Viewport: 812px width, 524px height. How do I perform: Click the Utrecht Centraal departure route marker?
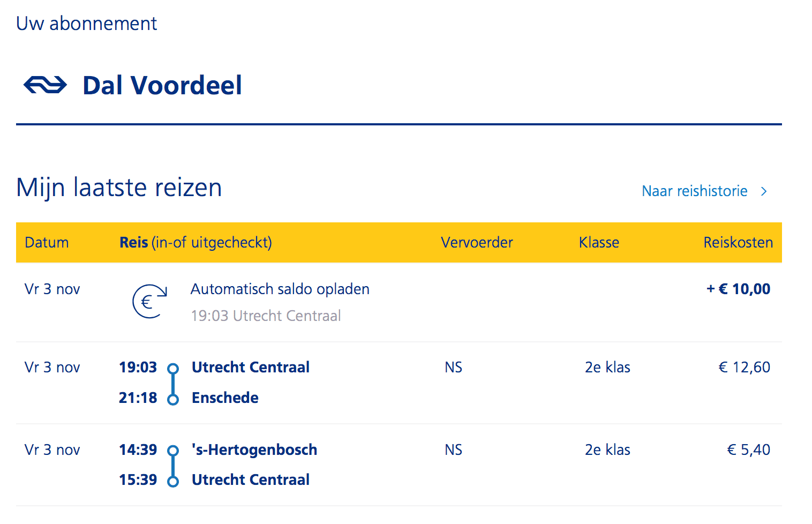point(173,369)
